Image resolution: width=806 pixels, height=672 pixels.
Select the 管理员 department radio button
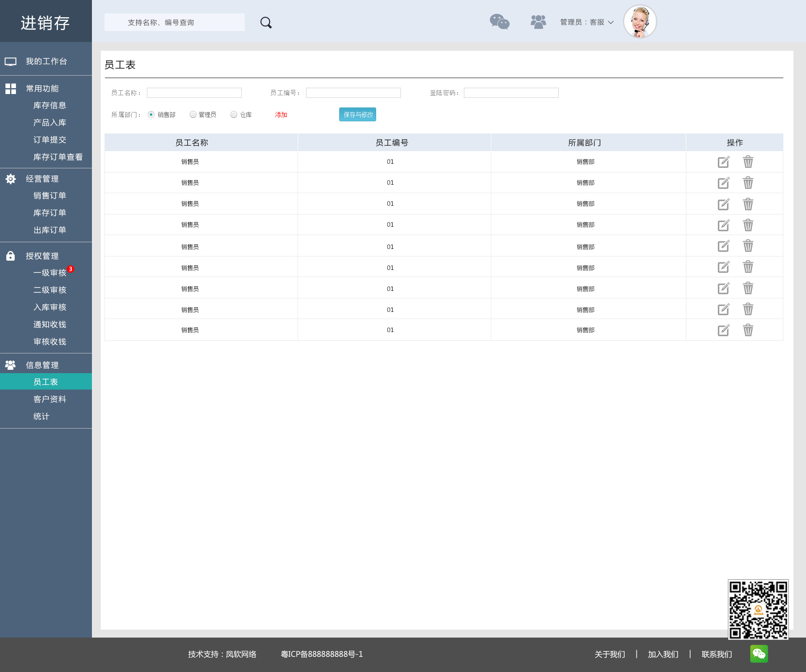coord(193,115)
